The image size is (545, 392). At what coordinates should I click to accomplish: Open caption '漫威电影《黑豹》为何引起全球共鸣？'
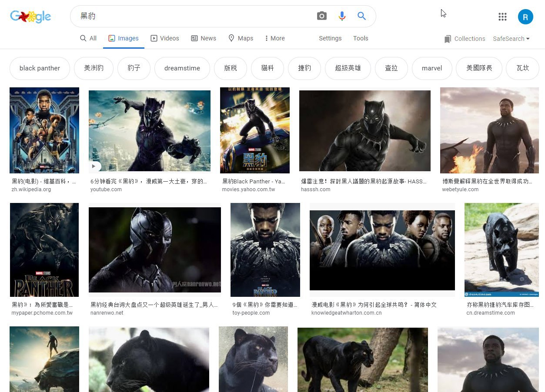[x=359, y=305]
